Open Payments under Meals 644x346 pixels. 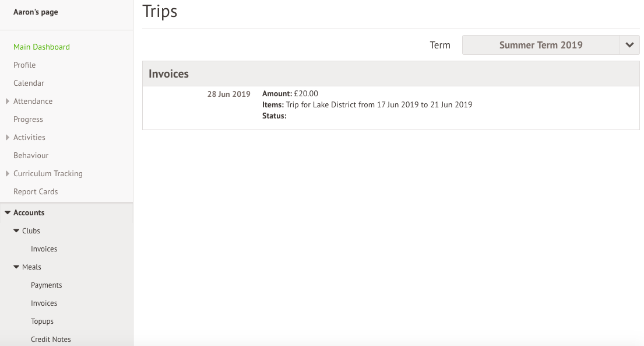(47, 285)
